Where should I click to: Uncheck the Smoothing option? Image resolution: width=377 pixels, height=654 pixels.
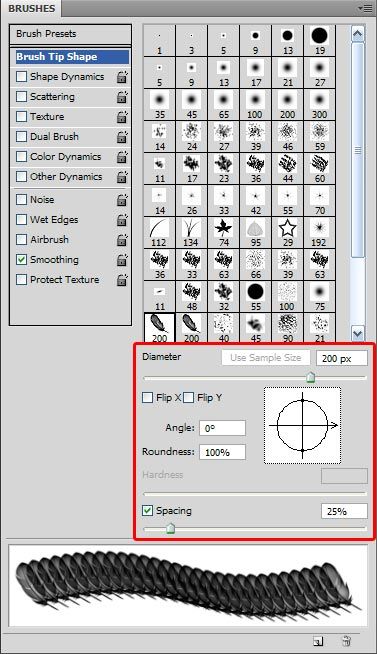click(x=21, y=259)
